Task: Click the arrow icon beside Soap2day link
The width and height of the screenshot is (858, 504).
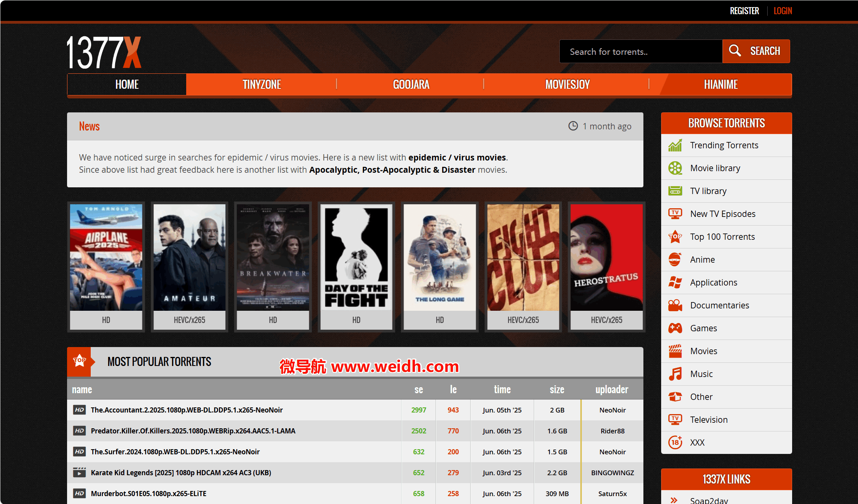Action: pyautogui.click(x=674, y=500)
